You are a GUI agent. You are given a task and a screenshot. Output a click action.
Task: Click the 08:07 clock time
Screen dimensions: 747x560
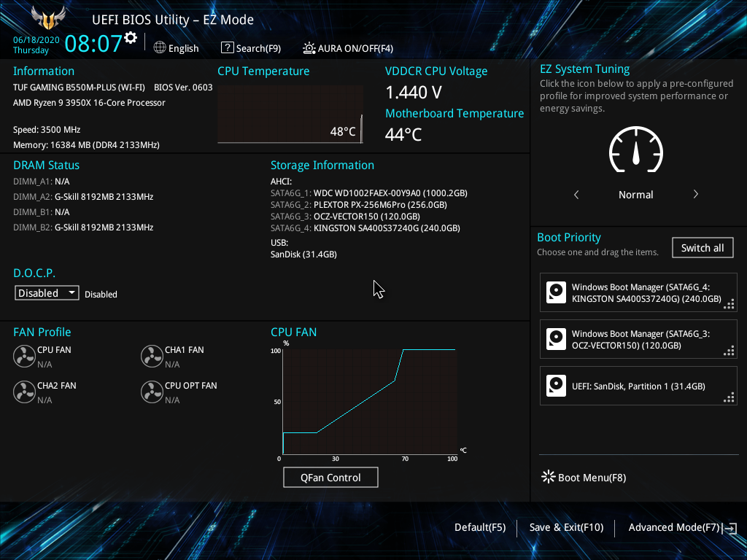[x=94, y=43]
